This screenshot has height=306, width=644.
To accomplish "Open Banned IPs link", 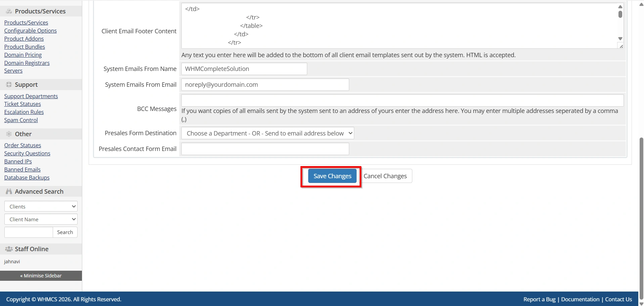I will [18, 161].
